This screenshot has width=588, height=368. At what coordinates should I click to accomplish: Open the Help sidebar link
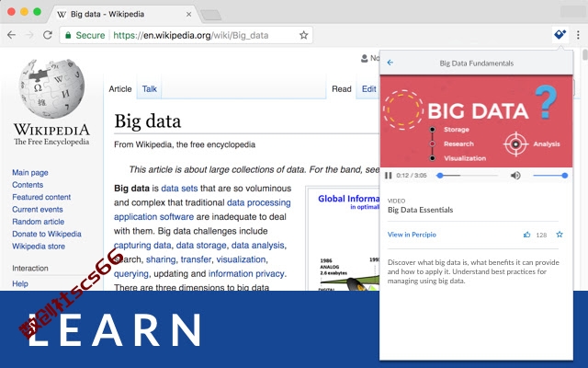coord(20,283)
